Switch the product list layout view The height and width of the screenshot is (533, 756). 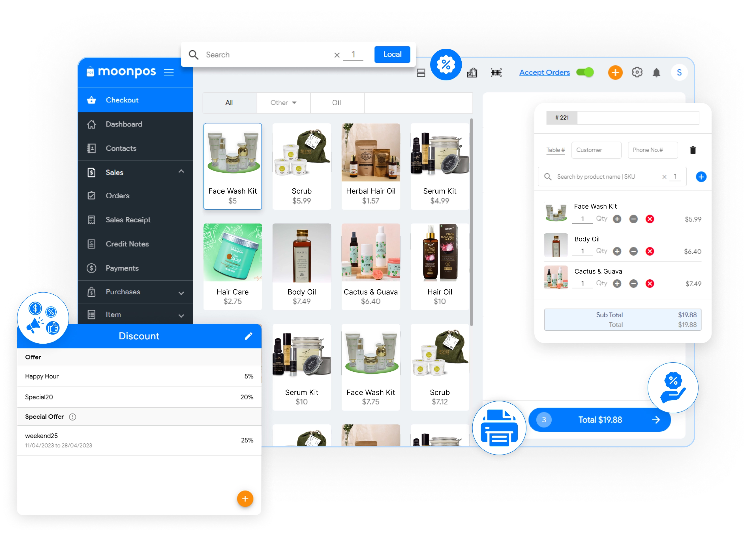click(421, 73)
